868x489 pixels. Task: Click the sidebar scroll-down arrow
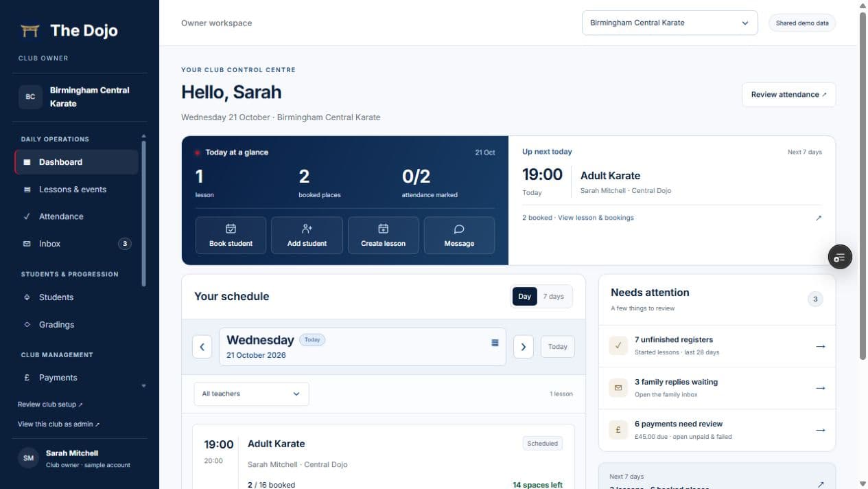[143, 386]
